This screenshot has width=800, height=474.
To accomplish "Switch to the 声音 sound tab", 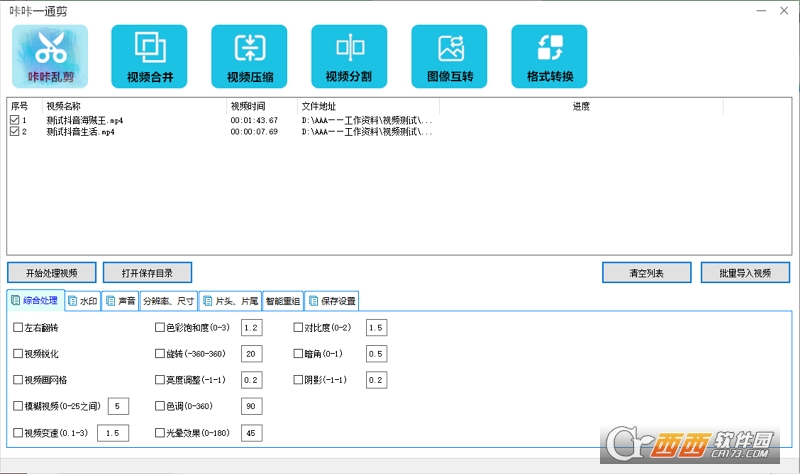I will pyautogui.click(x=120, y=301).
